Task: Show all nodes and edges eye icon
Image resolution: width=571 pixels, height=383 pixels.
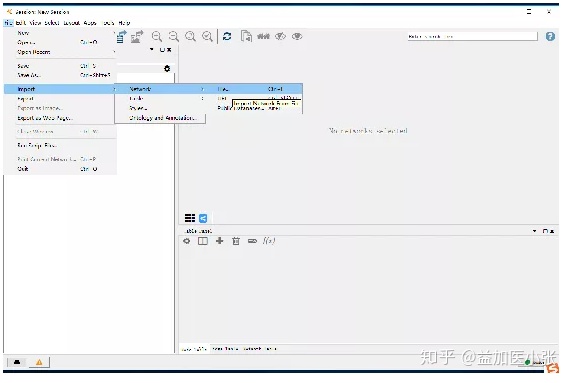Action: point(297,36)
